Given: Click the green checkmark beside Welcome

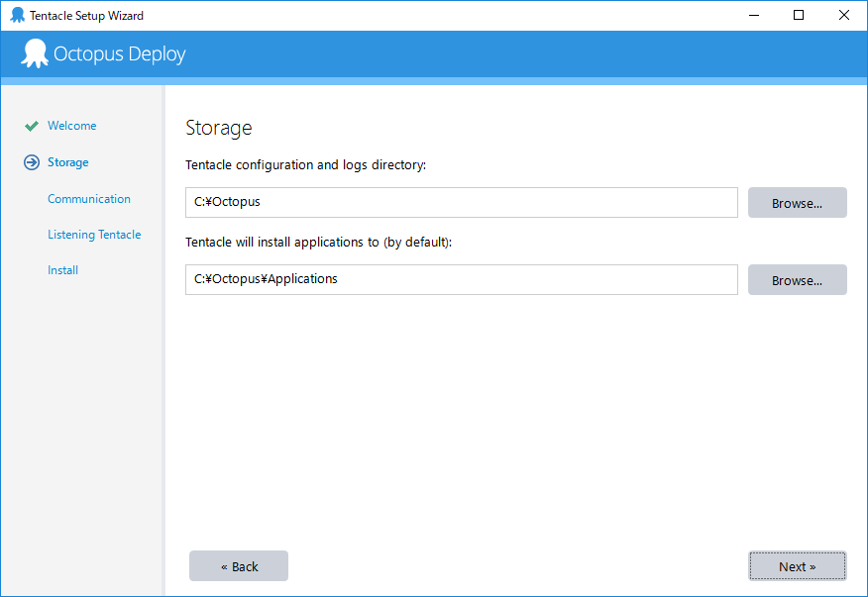Looking at the screenshot, I should pyautogui.click(x=32, y=126).
